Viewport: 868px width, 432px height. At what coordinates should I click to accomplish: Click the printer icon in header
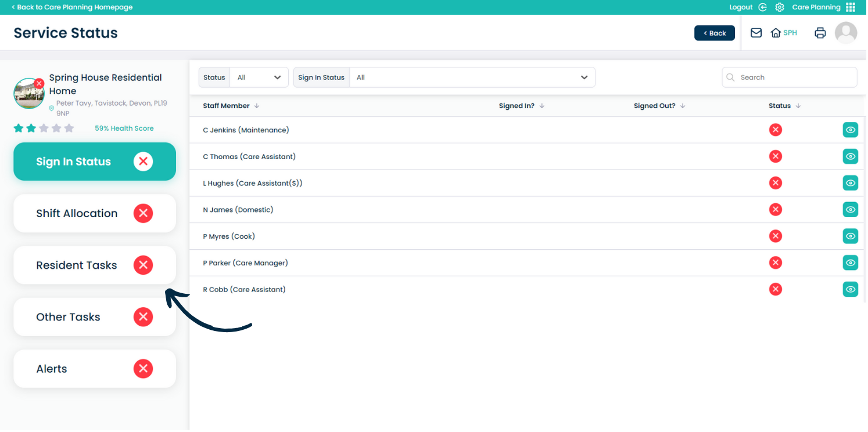(820, 33)
